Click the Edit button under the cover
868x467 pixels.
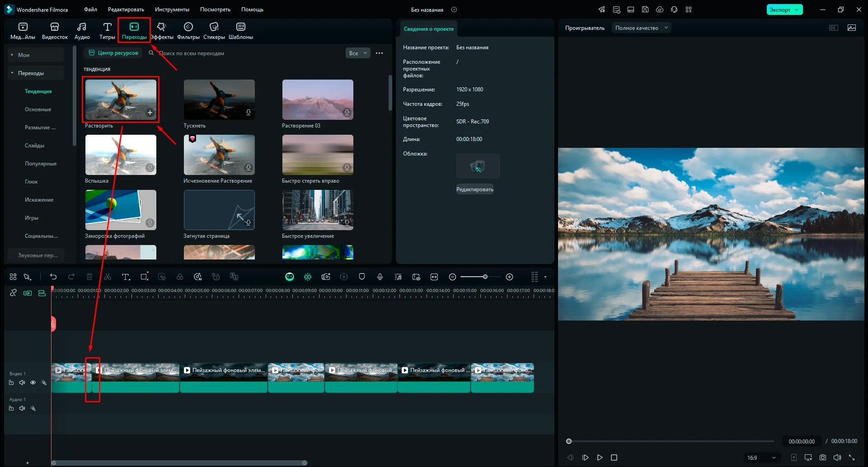[x=474, y=189]
